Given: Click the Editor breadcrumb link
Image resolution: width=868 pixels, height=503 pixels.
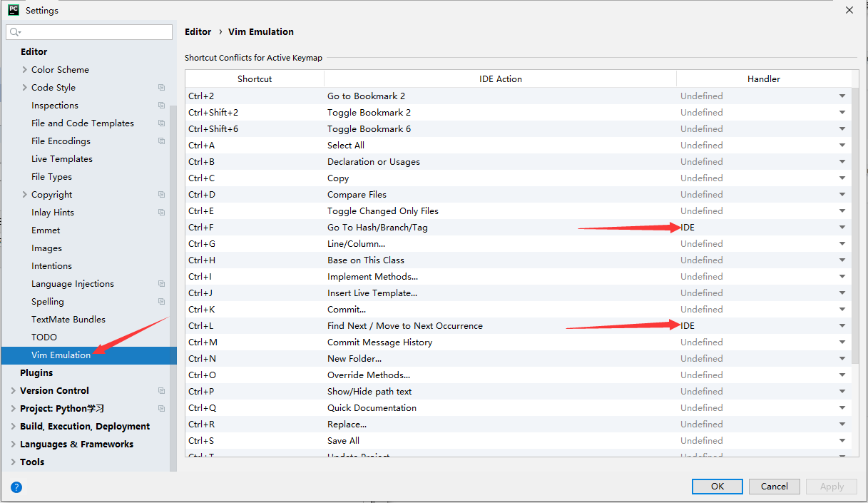Looking at the screenshot, I should click(x=198, y=32).
